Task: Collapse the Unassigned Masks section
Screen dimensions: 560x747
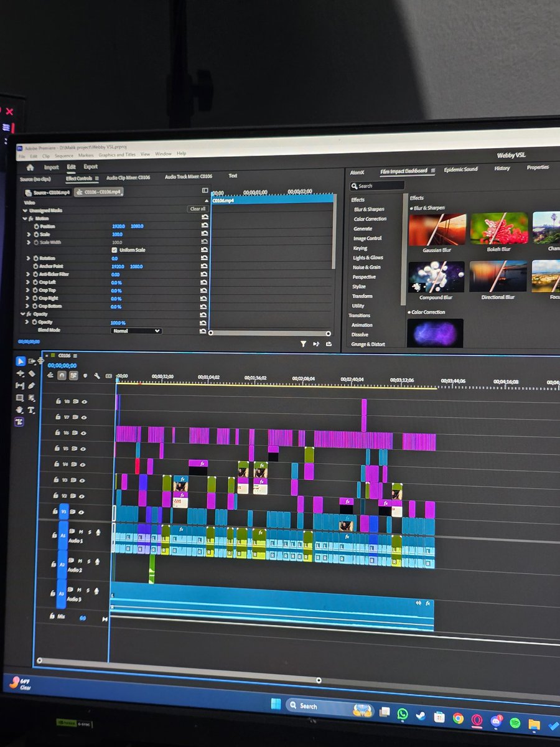Action: 24,210
